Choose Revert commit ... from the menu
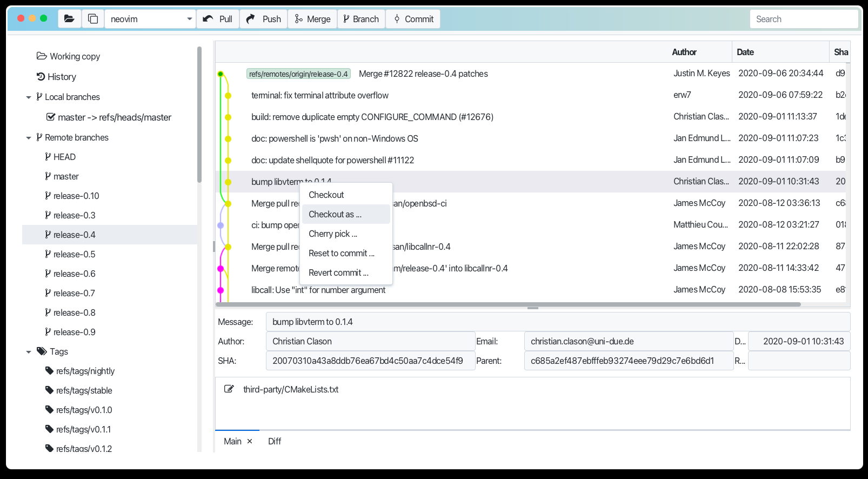This screenshot has height=479, width=868. click(346, 272)
